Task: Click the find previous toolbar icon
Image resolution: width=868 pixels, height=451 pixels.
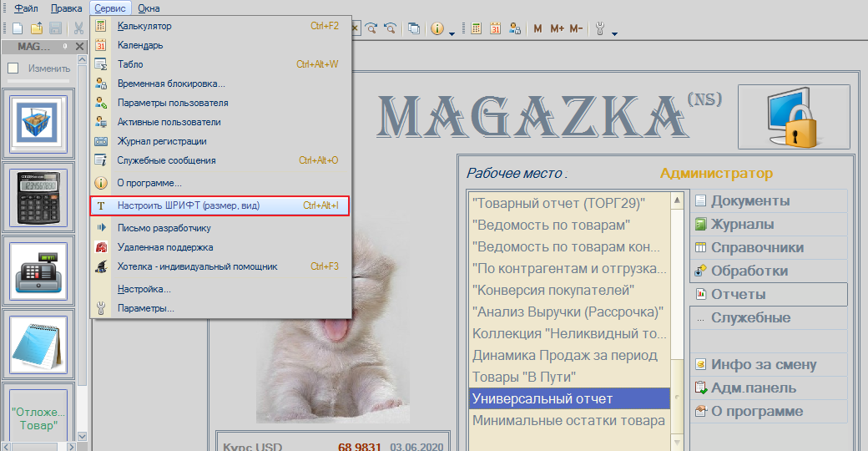Action: click(x=391, y=28)
